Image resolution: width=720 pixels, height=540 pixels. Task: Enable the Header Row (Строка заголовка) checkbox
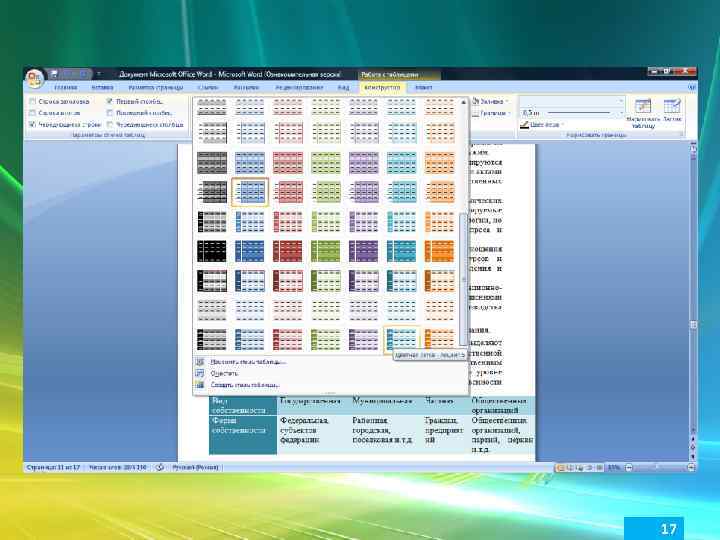(32, 101)
